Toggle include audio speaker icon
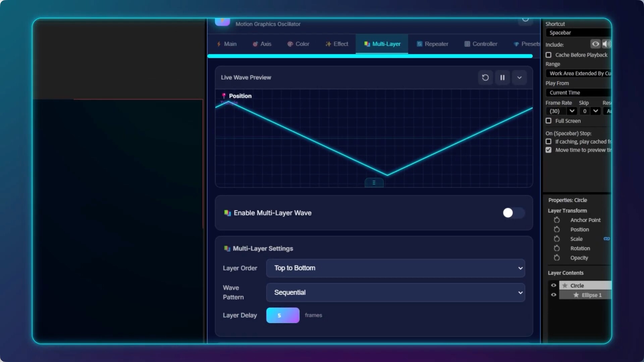 click(606, 44)
